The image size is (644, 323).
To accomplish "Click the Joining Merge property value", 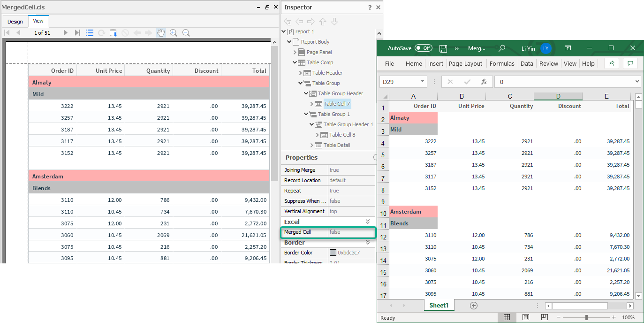I will pyautogui.click(x=351, y=170).
